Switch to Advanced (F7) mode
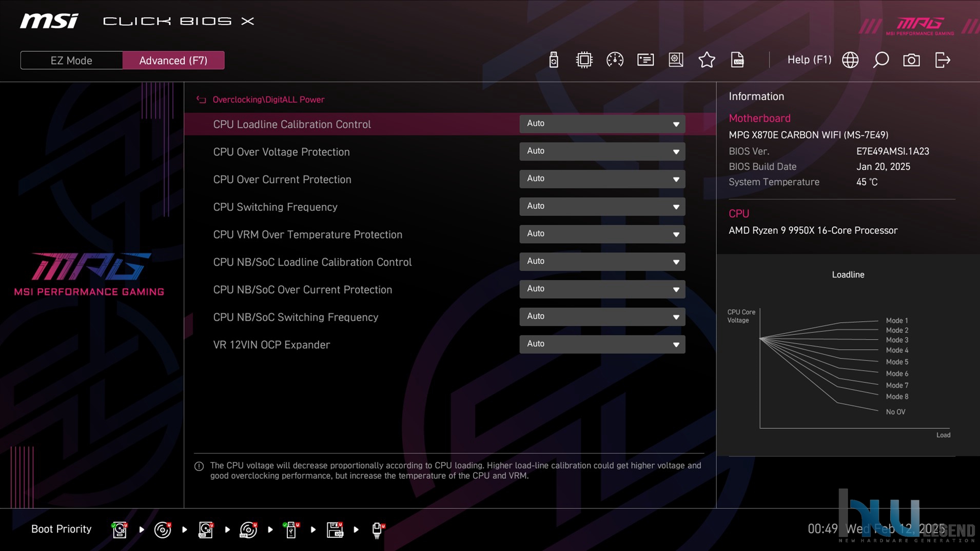 click(x=173, y=61)
